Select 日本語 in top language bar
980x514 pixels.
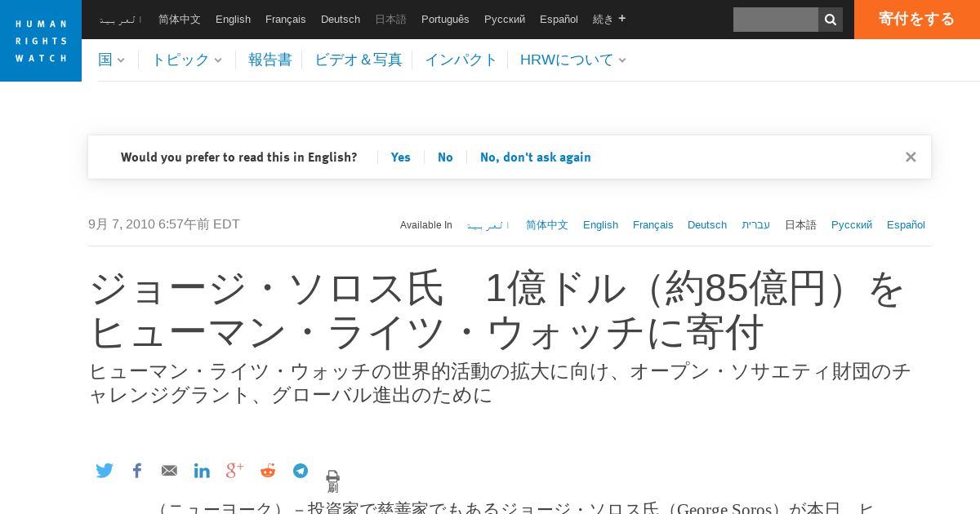[391, 19]
